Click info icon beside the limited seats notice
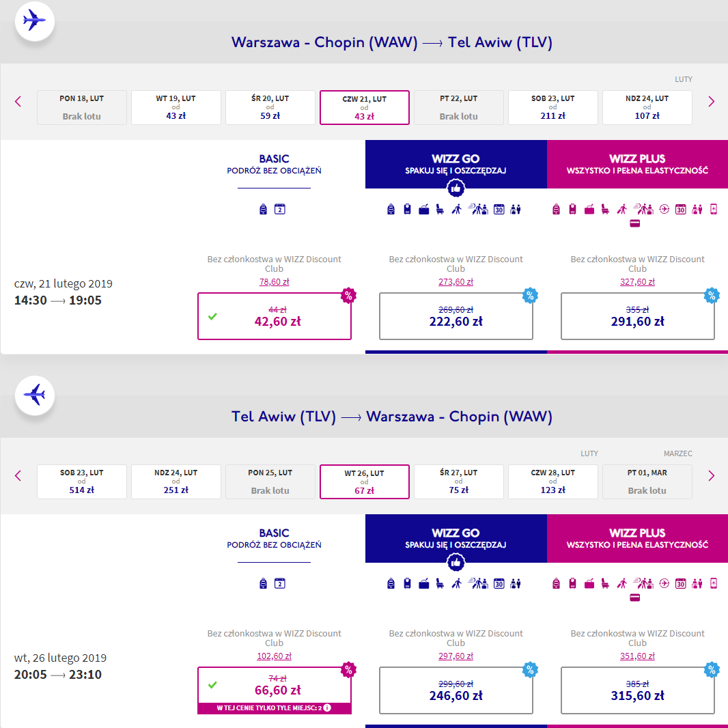 pos(327,708)
